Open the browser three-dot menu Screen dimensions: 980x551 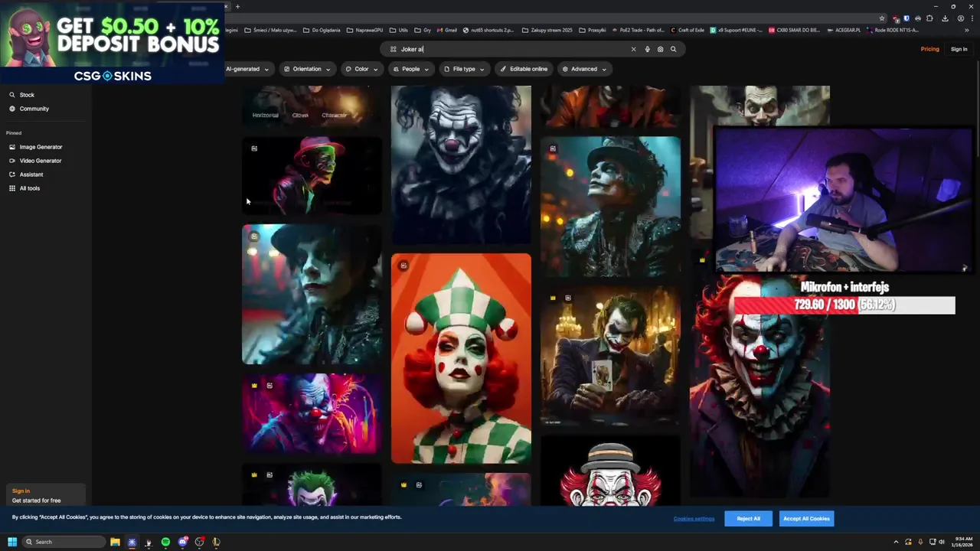tap(972, 18)
